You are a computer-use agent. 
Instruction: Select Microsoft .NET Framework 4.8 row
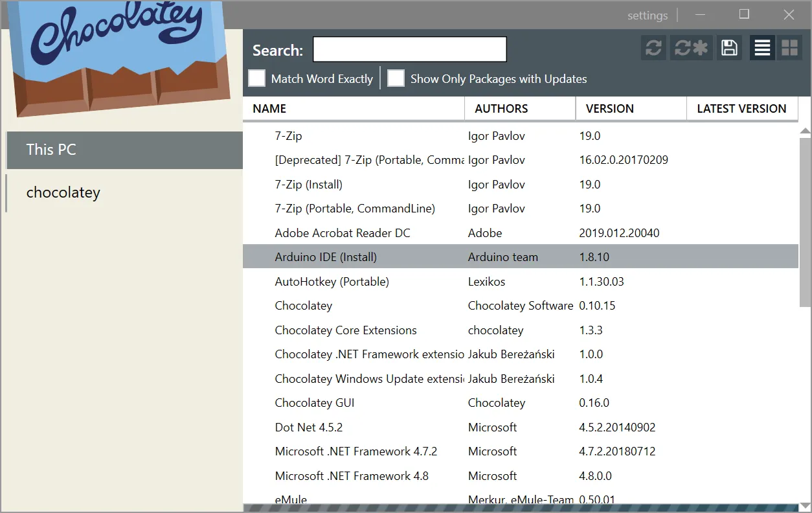521,476
